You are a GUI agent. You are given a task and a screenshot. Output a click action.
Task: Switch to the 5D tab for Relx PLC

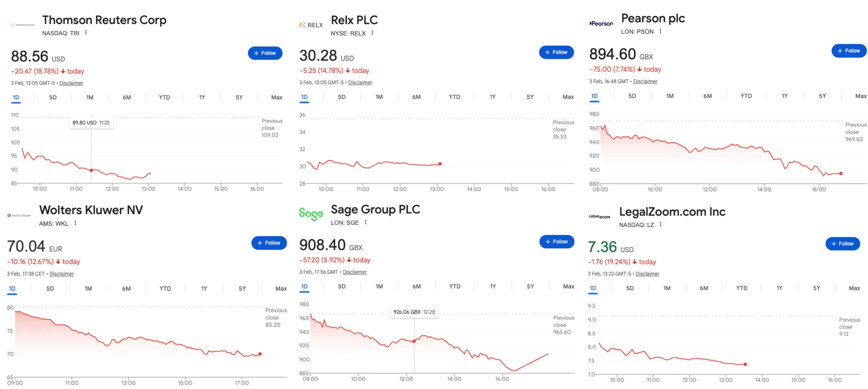click(x=341, y=97)
